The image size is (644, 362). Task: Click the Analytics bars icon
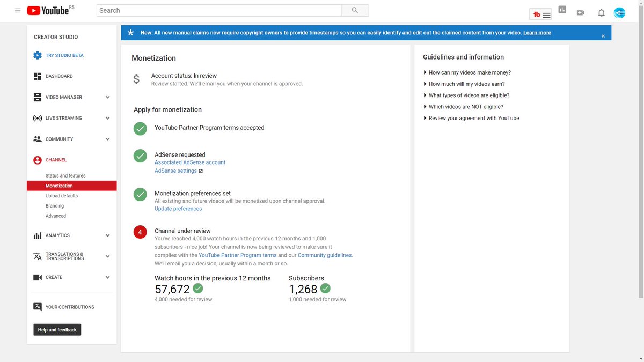[38, 235]
